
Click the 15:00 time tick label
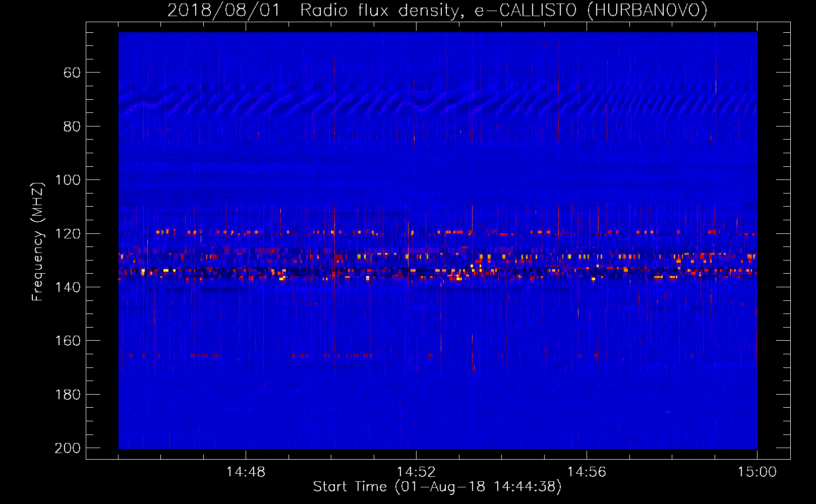coord(757,472)
